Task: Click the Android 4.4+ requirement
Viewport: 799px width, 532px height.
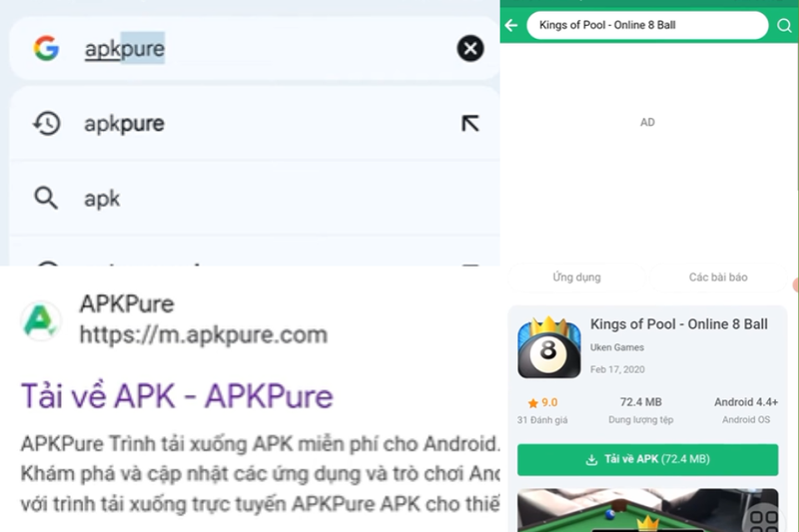Action: pos(746,402)
